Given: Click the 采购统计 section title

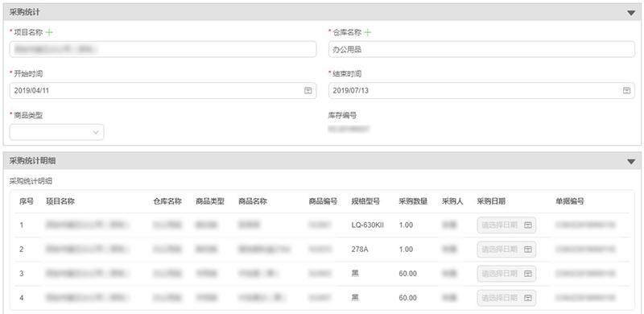Looking at the screenshot, I should click(x=25, y=13).
